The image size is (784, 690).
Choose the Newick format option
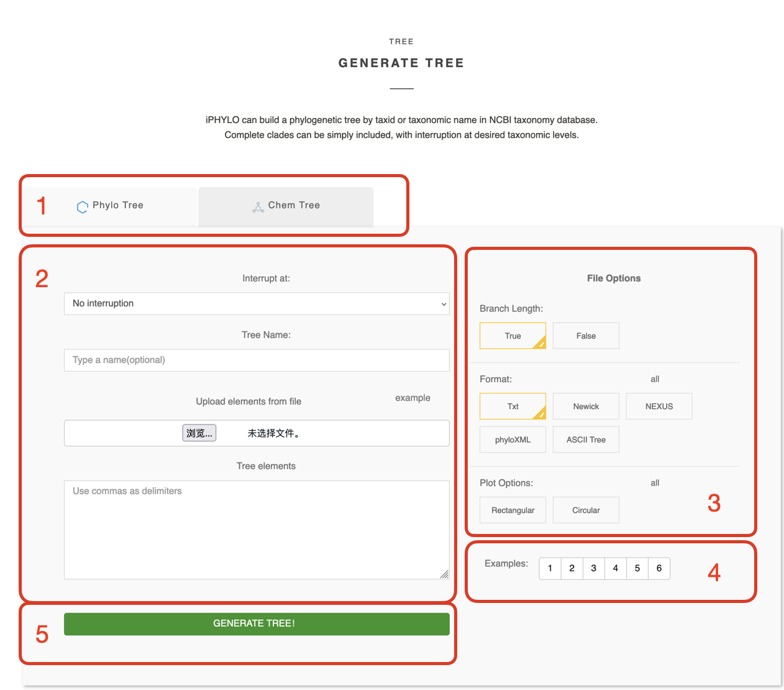click(586, 407)
